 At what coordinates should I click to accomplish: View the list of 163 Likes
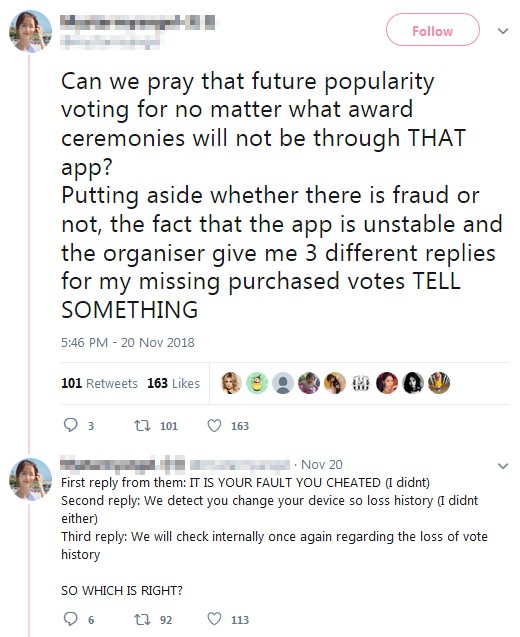point(173,383)
